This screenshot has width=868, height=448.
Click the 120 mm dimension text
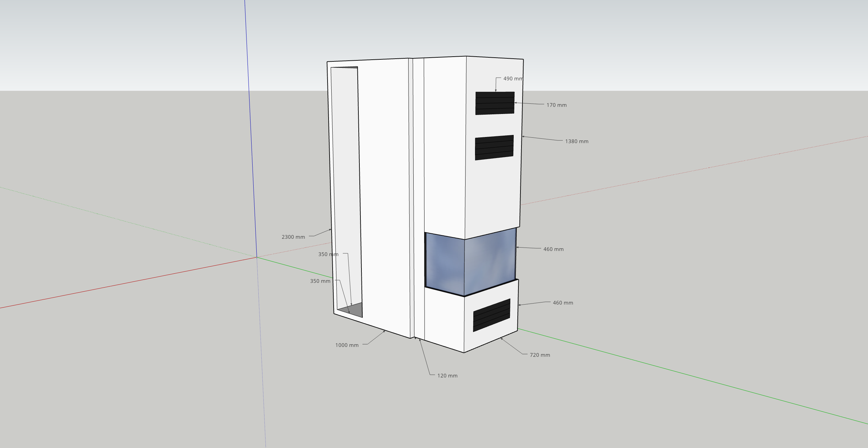(447, 376)
